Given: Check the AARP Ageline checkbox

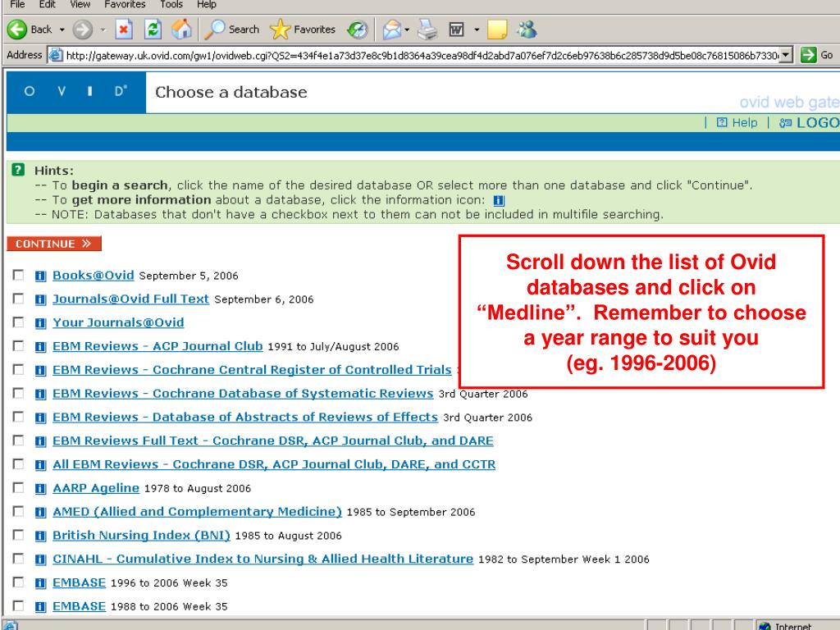Looking at the screenshot, I should [18, 487].
